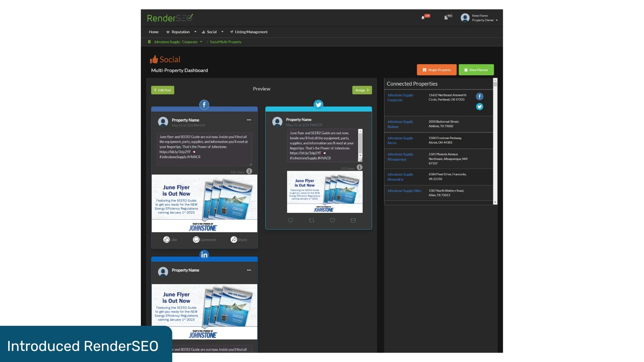Image resolution: width=644 pixels, height=362 pixels.
Task: Go to the Home menu item
Action: click(x=154, y=32)
